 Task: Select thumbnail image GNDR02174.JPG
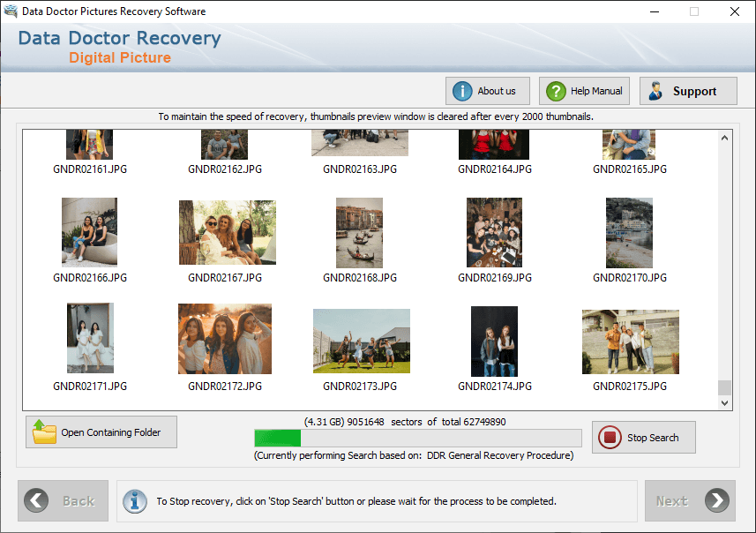pos(494,341)
